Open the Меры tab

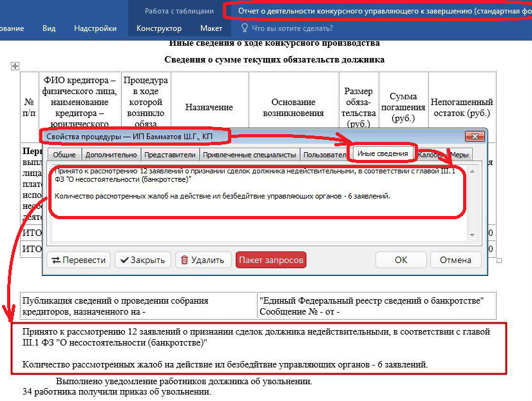[x=459, y=155]
